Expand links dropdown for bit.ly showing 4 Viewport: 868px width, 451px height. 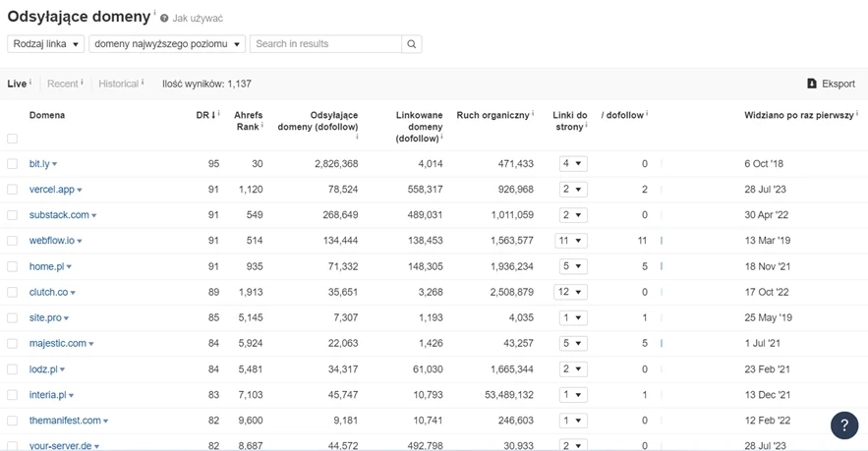(573, 164)
